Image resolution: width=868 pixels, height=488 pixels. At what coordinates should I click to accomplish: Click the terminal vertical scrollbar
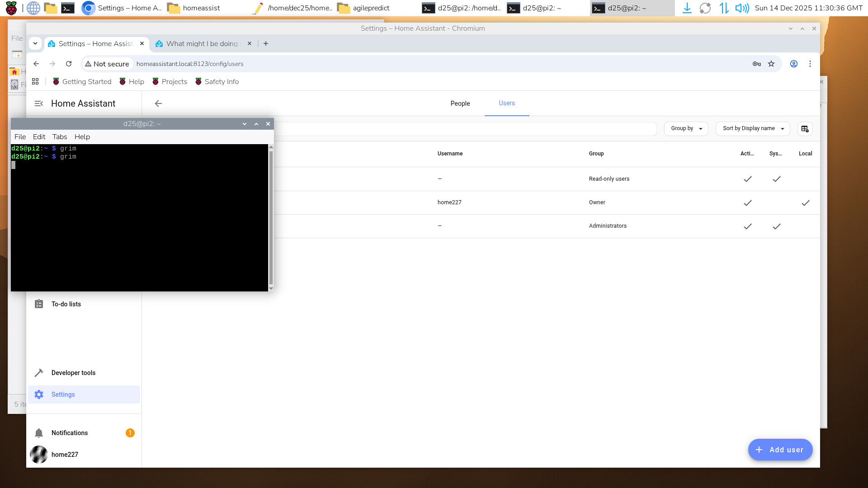tap(271, 217)
